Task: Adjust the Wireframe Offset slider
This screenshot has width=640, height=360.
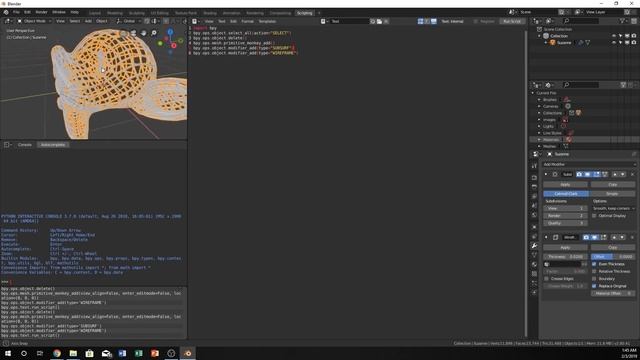Action: [613, 257]
